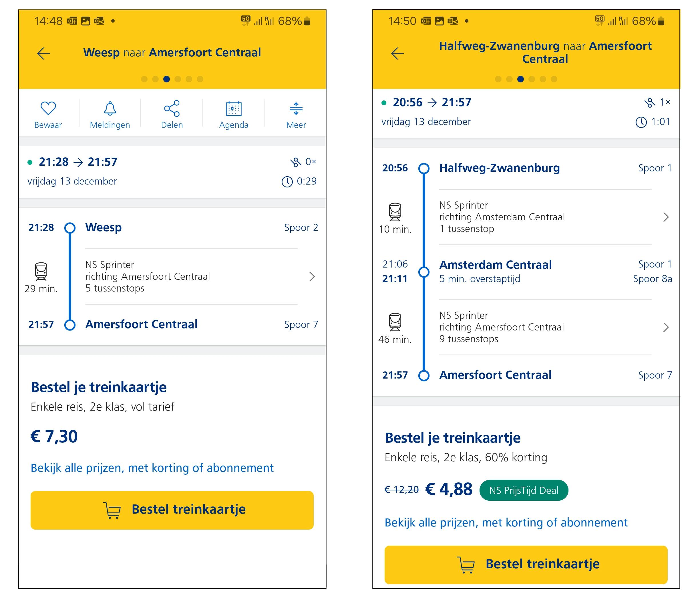Tap the Amsterdam Centraal transfer station

pos(495,265)
